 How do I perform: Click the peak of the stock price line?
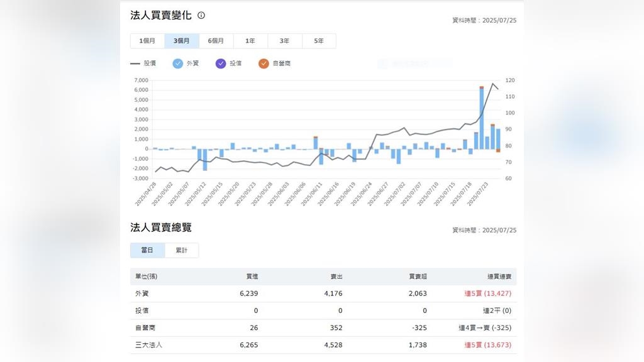tap(493, 84)
